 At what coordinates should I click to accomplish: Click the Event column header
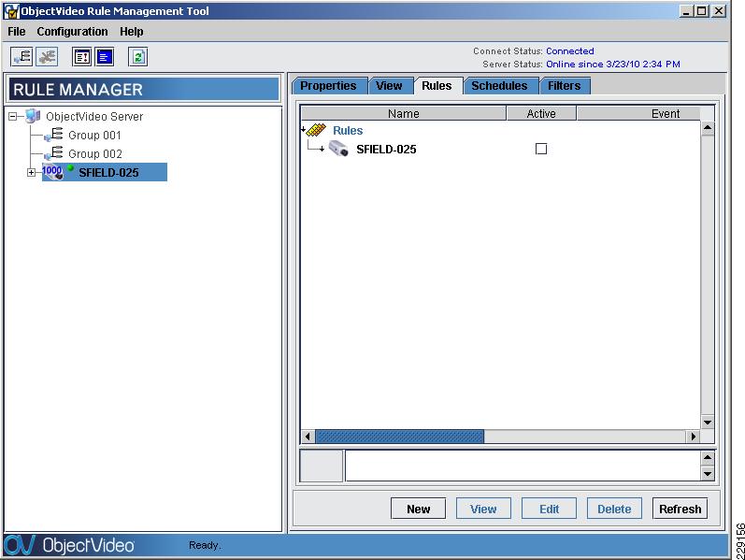coord(638,114)
